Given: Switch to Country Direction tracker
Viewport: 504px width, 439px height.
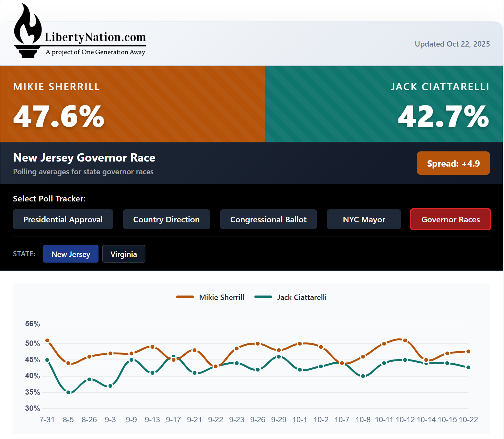Looking at the screenshot, I should coord(166,219).
